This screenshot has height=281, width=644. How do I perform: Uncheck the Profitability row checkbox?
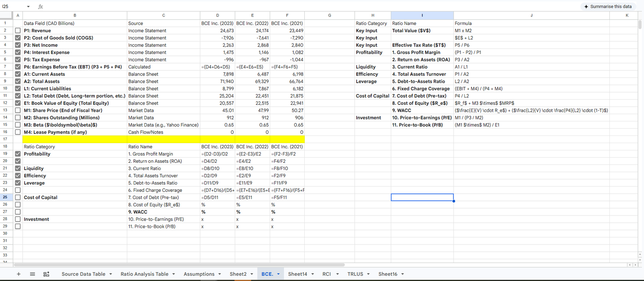(18, 154)
